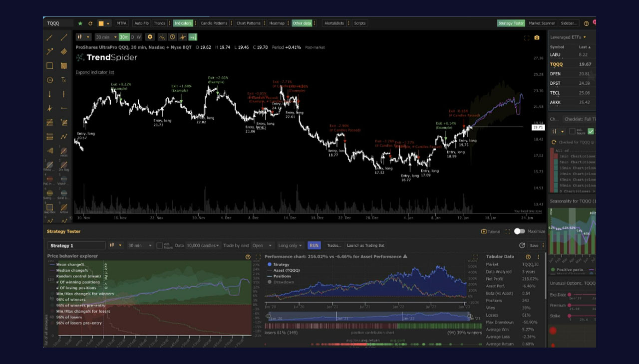This screenshot has height=364, width=639.
Task: Click the reset icon next to Save
Action: [x=522, y=245]
